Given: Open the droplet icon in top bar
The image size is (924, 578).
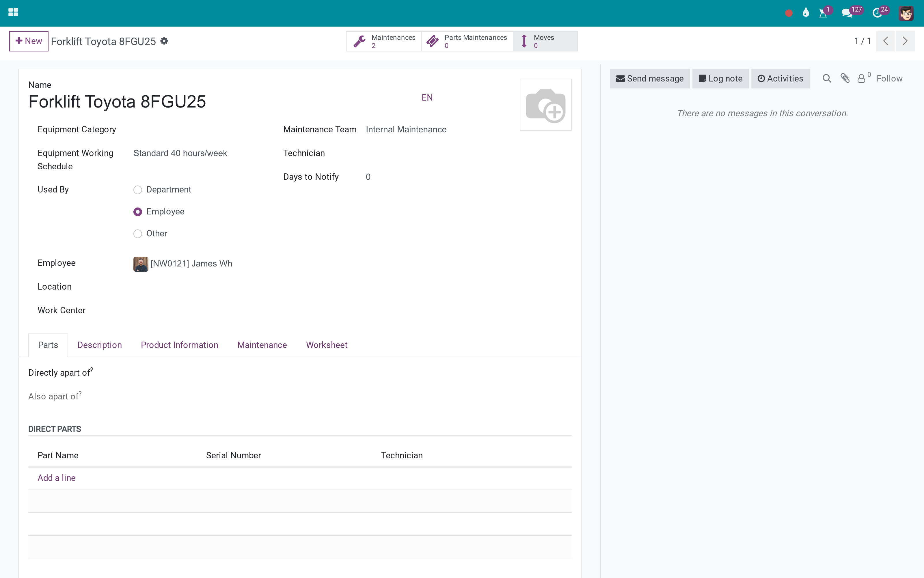Looking at the screenshot, I should pyautogui.click(x=806, y=13).
